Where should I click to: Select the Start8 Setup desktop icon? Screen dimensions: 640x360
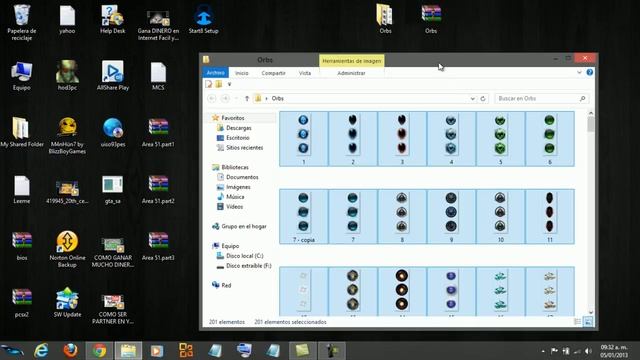point(203,20)
